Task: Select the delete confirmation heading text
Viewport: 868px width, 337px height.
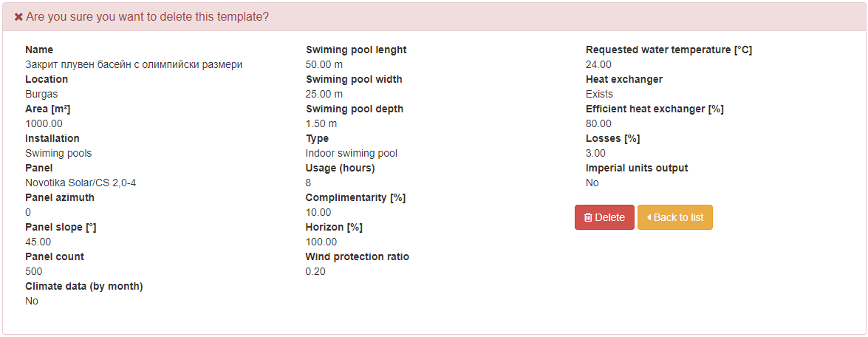Action: coord(147,17)
